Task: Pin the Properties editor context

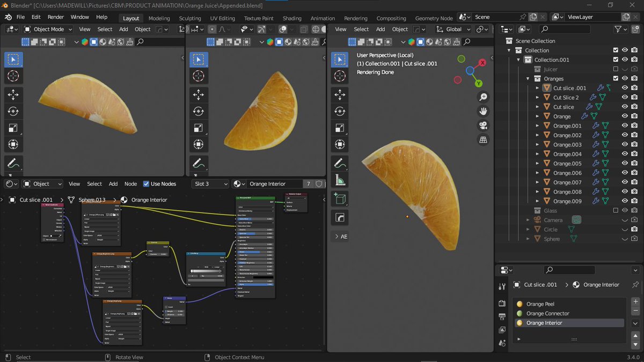Action: point(635,285)
